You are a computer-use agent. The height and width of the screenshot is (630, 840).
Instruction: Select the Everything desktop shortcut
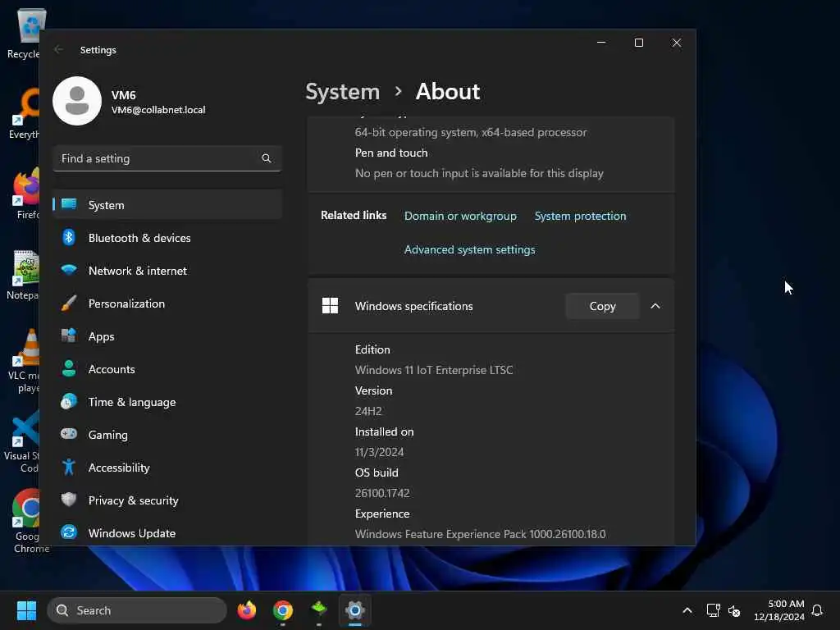[x=25, y=113]
